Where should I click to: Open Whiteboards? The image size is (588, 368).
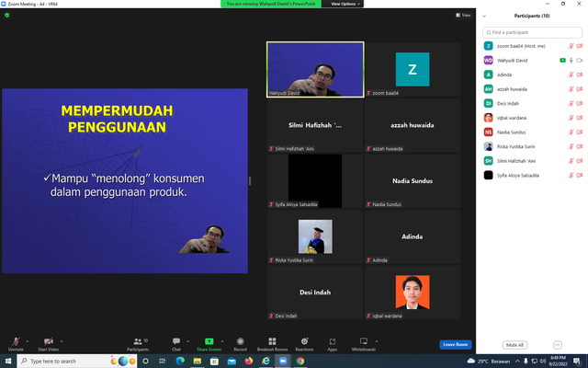coord(364,343)
